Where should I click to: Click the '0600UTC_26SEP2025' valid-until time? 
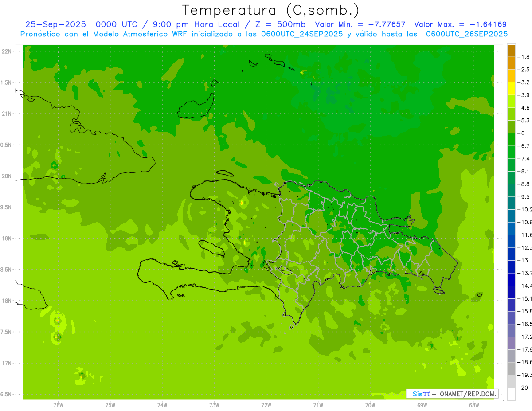[x=467, y=34]
